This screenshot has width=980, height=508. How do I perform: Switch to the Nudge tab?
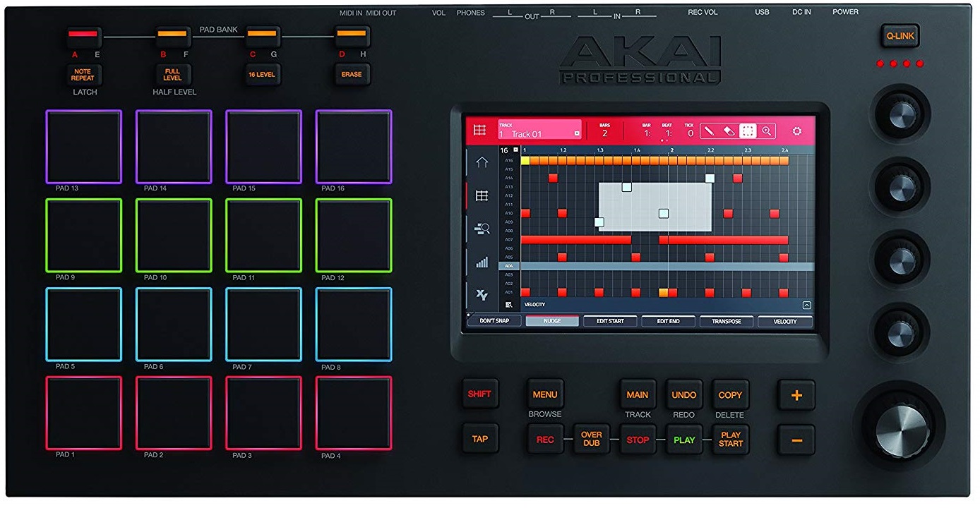pos(552,321)
